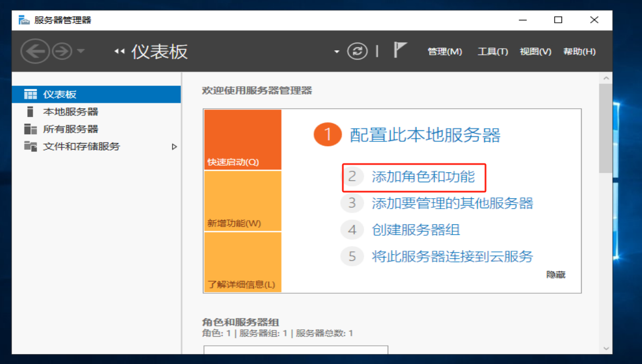Image resolution: width=642 pixels, height=364 pixels.
Task: Maximize the 服务器管理器 window
Action: pyautogui.click(x=558, y=20)
